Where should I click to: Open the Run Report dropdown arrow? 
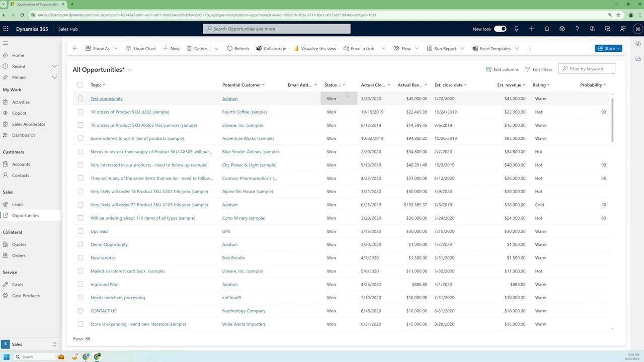[462, 48]
